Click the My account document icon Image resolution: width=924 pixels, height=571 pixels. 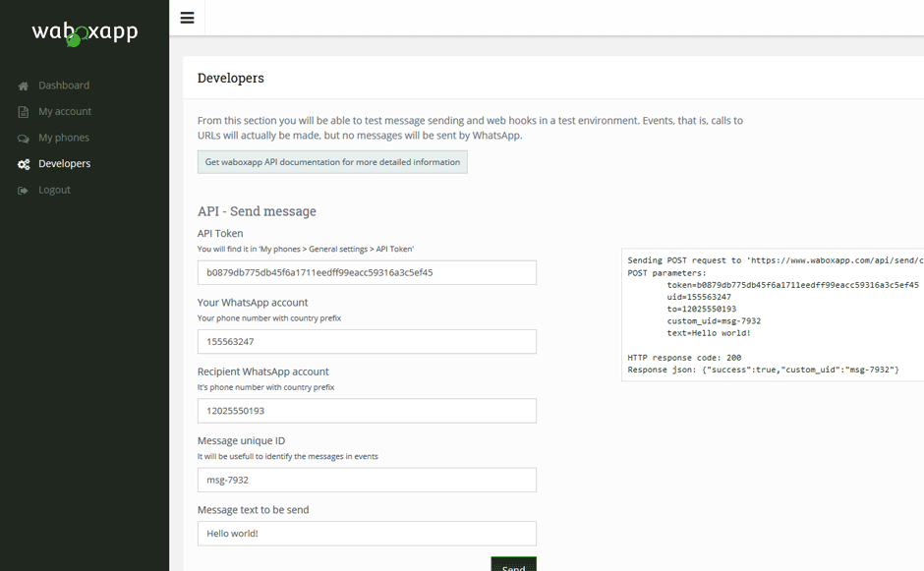click(23, 112)
